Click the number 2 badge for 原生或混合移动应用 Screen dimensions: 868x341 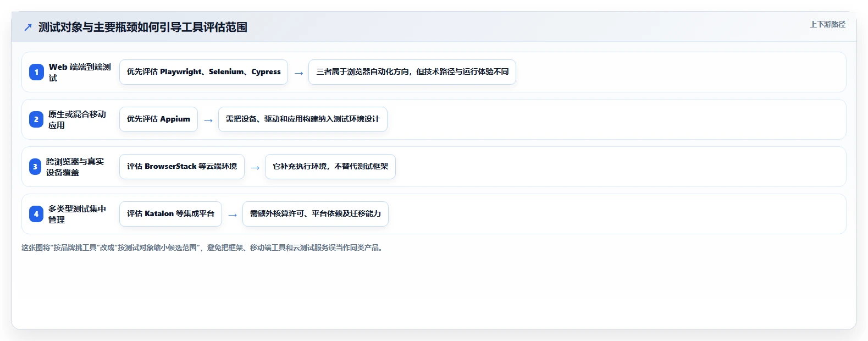point(36,119)
